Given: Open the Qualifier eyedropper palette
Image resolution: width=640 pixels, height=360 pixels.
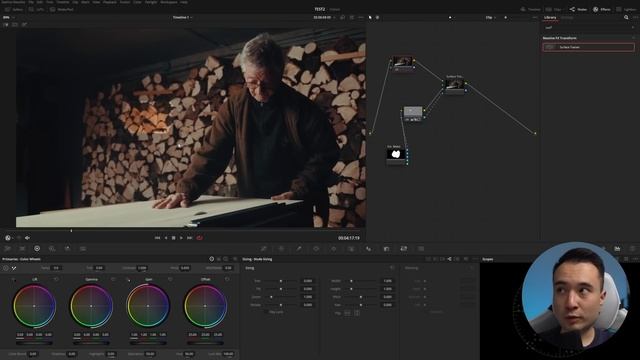Looking at the screenshot, I should coord(299,248).
